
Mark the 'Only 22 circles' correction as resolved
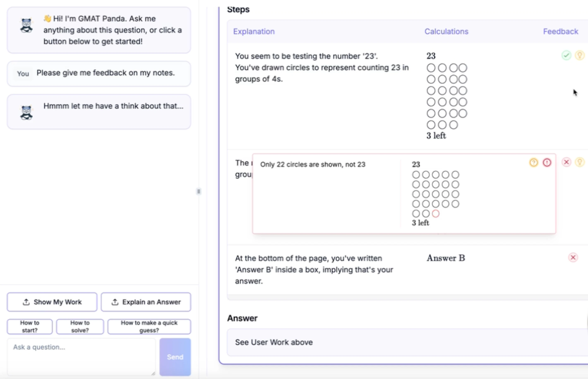(567, 162)
